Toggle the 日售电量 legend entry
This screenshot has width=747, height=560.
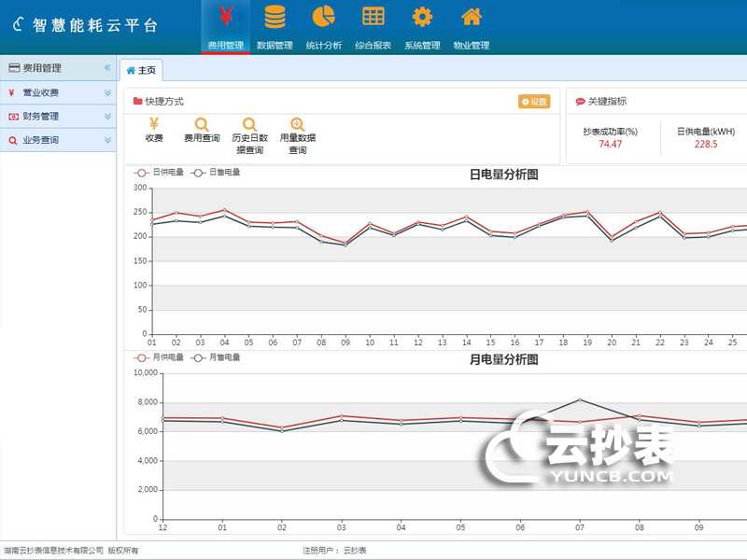tap(224, 174)
